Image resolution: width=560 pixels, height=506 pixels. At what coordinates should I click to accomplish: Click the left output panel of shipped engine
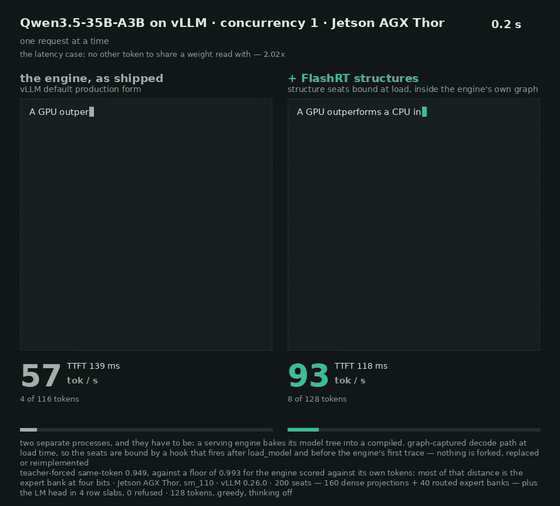[146, 225]
